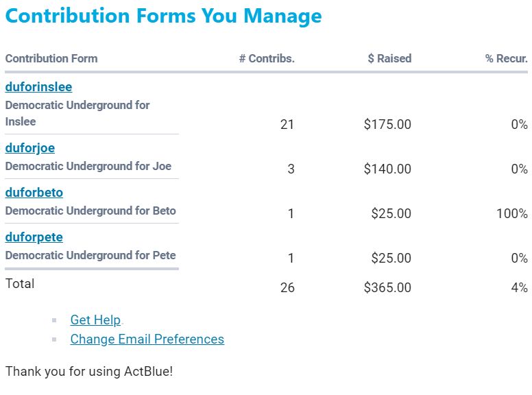Click the Total row label

pyautogui.click(x=20, y=283)
